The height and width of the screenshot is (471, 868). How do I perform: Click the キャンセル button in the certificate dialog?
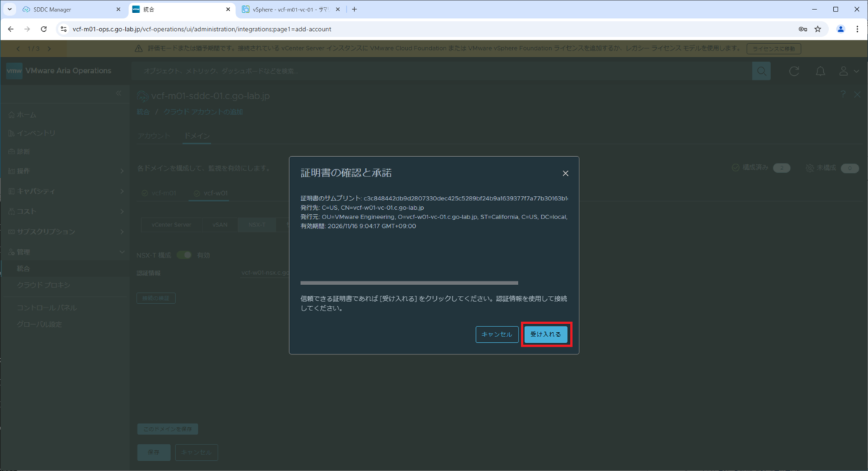point(497,335)
